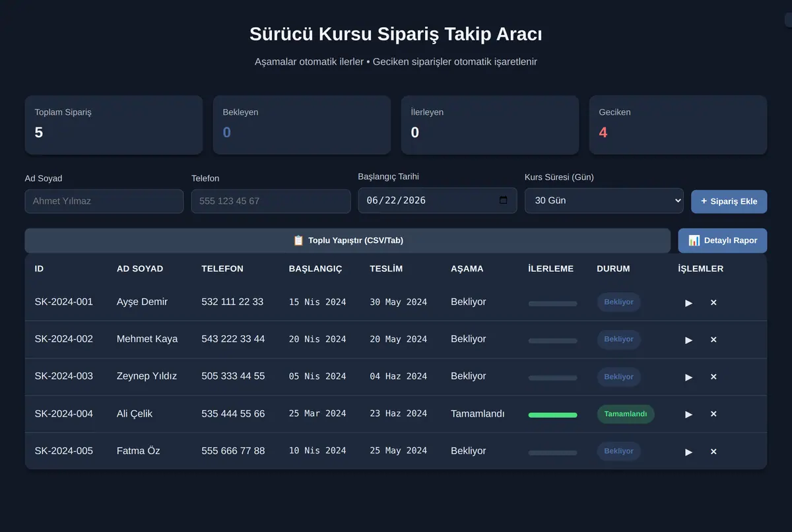Click delivery date 04 Haz 2024
The width and height of the screenshot is (792, 532).
pos(399,376)
